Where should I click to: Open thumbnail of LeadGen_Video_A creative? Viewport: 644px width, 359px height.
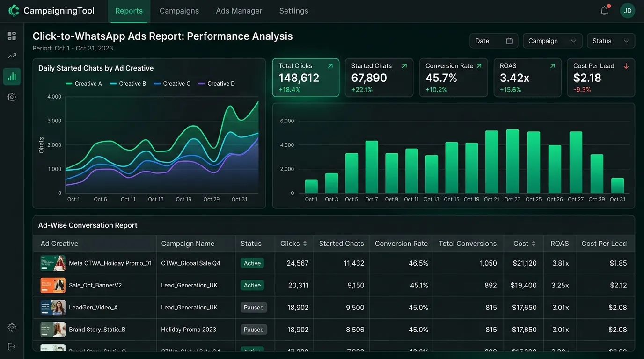click(x=53, y=308)
